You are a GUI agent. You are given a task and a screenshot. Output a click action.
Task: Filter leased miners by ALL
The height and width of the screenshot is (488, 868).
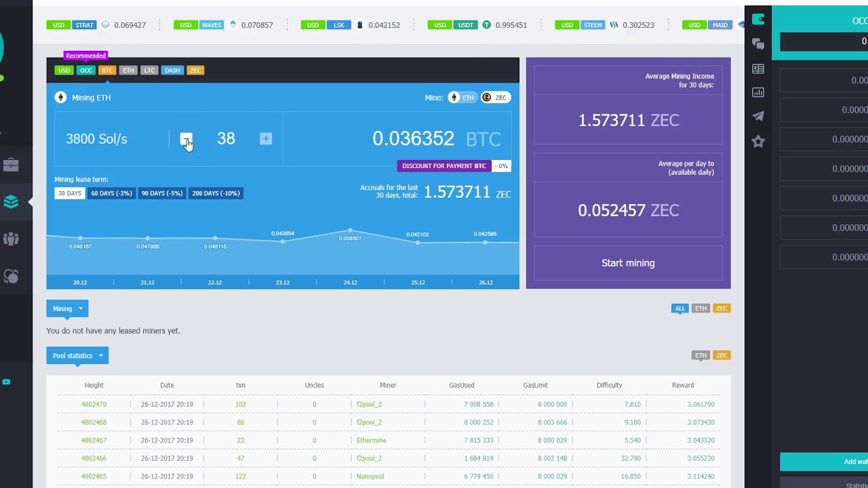(x=679, y=308)
